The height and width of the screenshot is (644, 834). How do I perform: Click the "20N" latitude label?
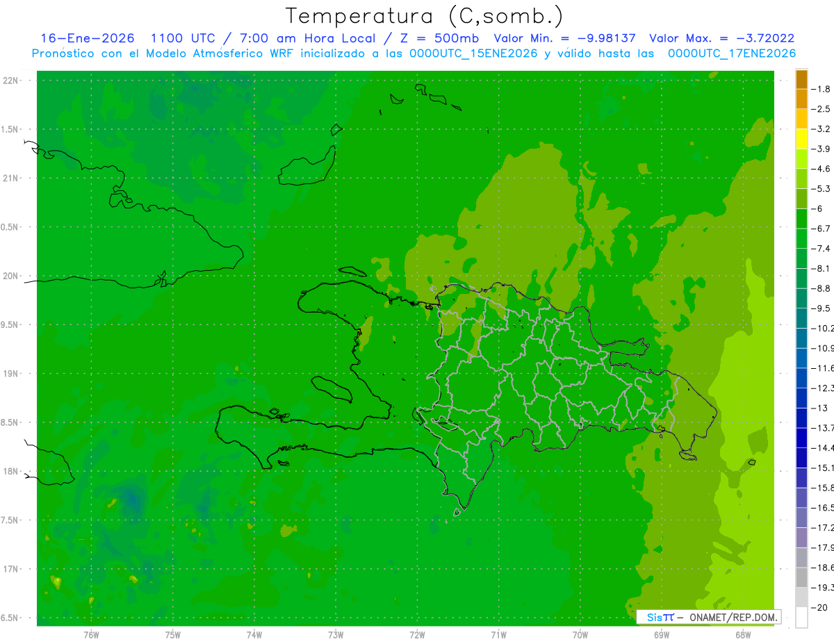pos(10,276)
